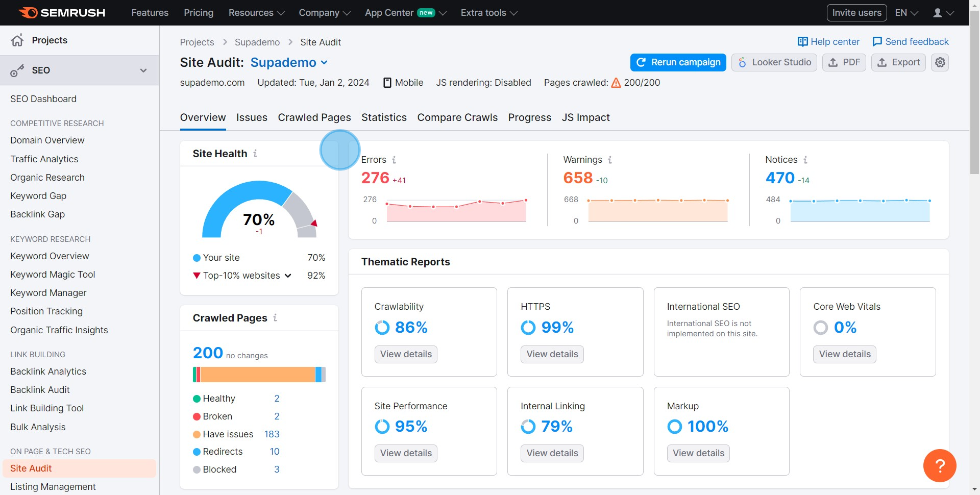Open the Projects home icon
Image resolution: width=980 pixels, height=495 pixels.
17,40
